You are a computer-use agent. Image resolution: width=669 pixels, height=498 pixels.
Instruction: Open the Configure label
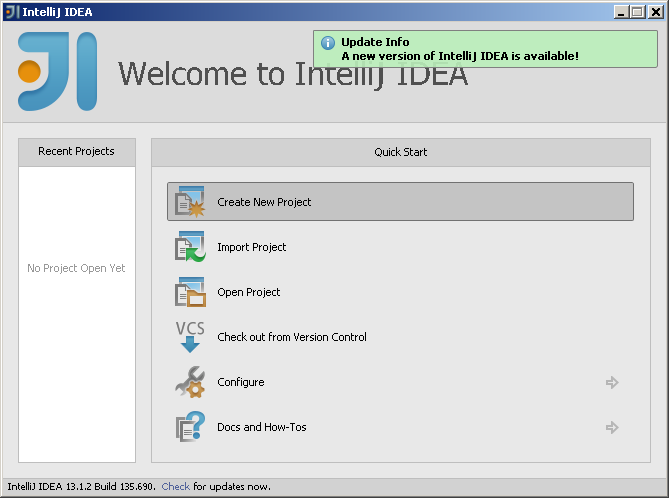click(241, 382)
